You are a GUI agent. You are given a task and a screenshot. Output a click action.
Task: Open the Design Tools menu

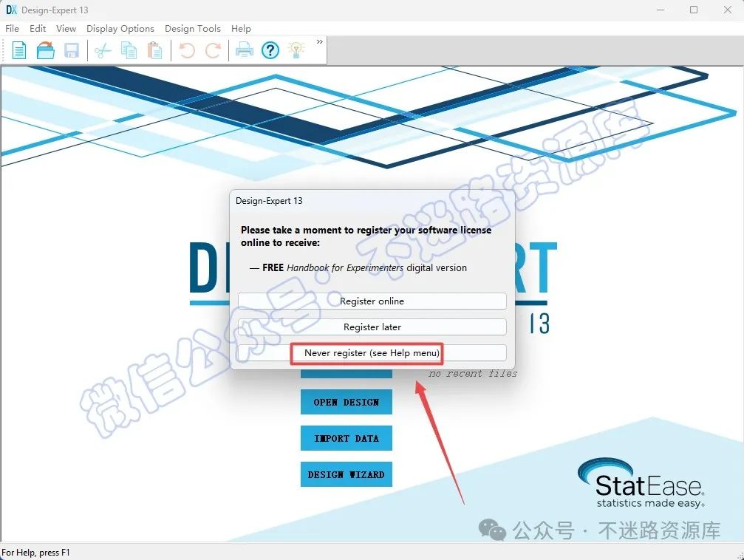(x=193, y=29)
